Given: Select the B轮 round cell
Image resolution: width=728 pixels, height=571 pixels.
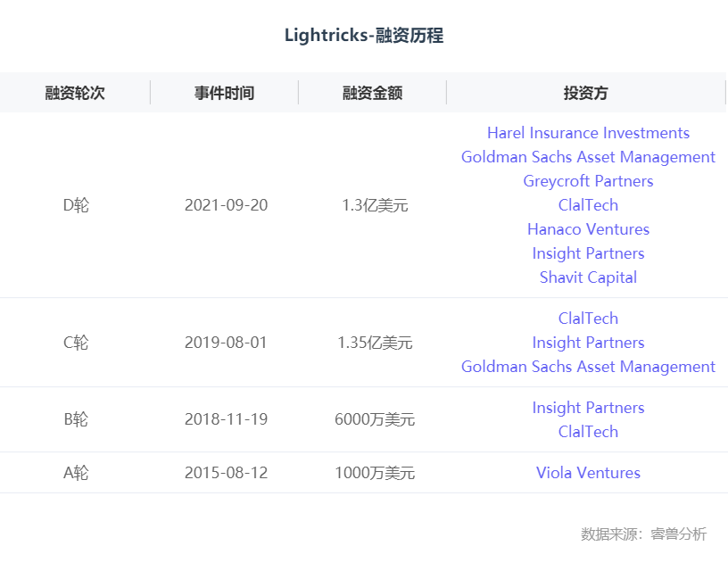Looking at the screenshot, I should 76,419.
